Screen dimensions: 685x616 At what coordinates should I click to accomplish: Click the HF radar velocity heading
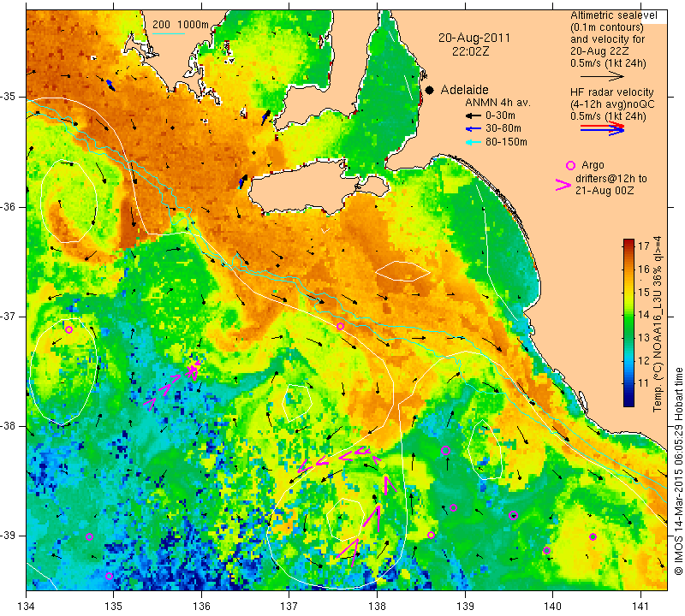[611, 92]
